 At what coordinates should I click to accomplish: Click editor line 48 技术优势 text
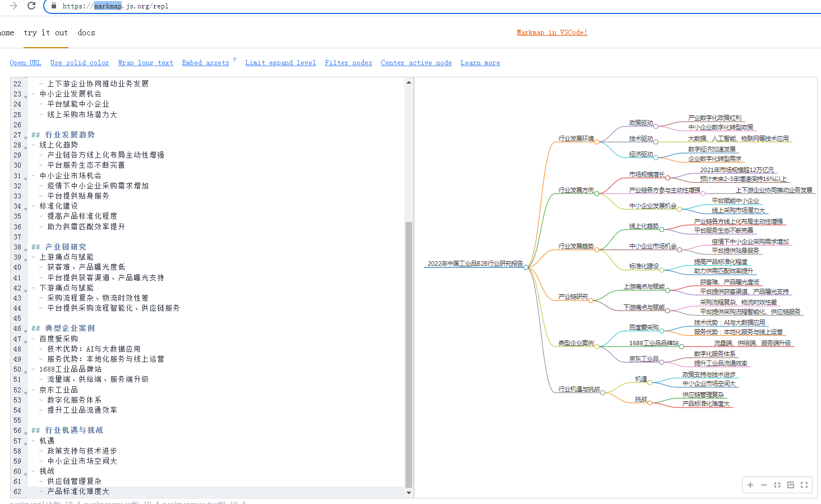94,349
